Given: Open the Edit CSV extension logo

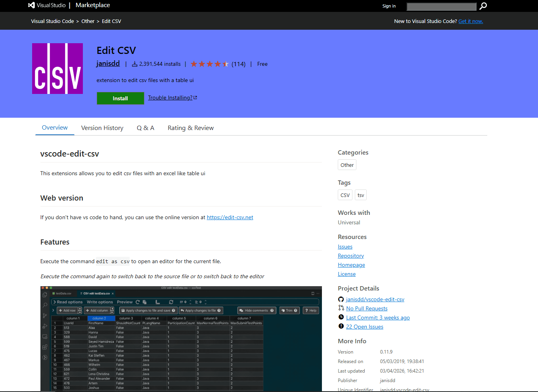Looking at the screenshot, I should (57, 69).
